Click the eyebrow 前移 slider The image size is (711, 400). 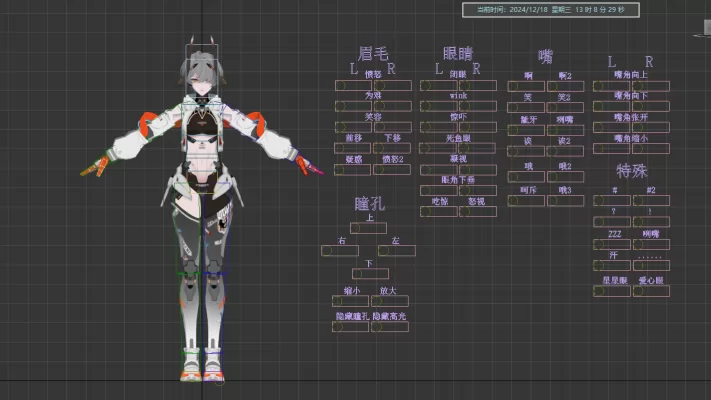[x=340, y=148]
